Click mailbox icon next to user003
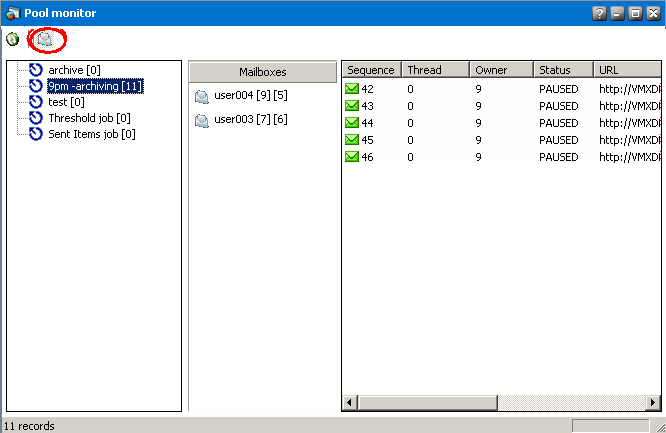The width and height of the screenshot is (666, 433). tap(202, 121)
